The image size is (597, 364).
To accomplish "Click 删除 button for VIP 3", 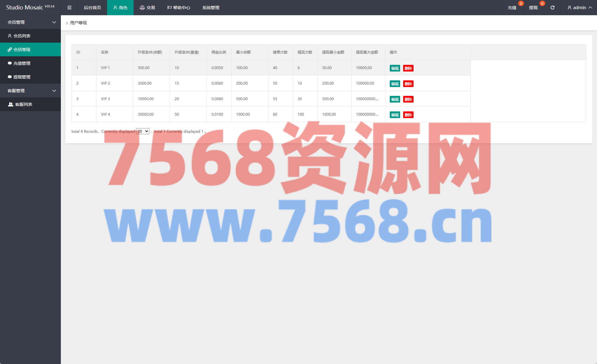I will [408, 99].
